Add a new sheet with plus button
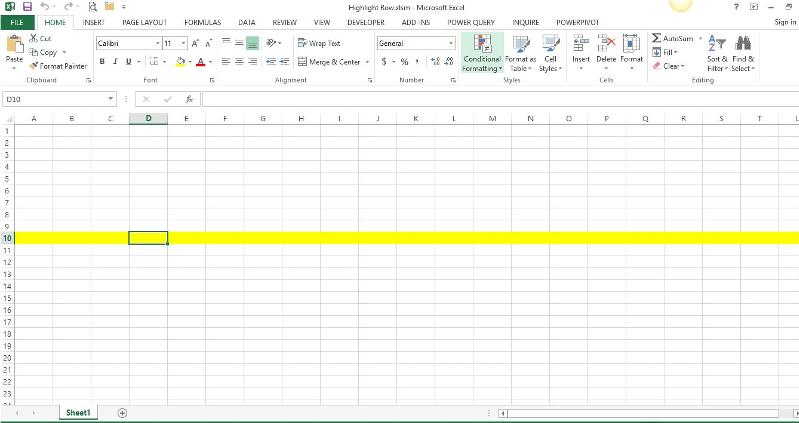This screenshot has height=423, width=799. point(122,413)
